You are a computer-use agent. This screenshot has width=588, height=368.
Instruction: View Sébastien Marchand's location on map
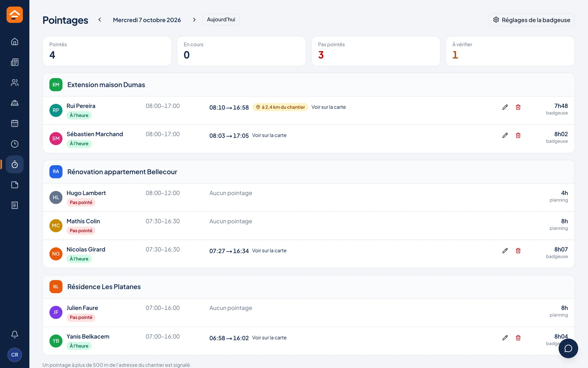click(269, 135)
